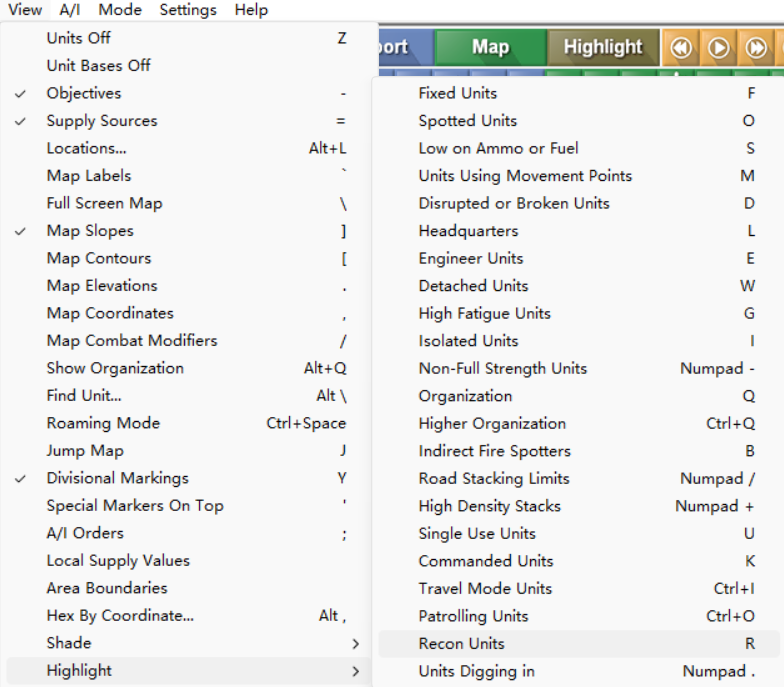784x687 pixels.
Task: Toggle the Objectives checkmark option
Action: click(x=84, y=93)
